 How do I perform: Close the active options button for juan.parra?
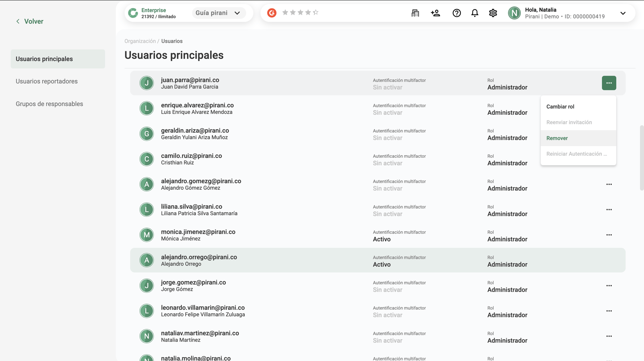pos(609,83)
